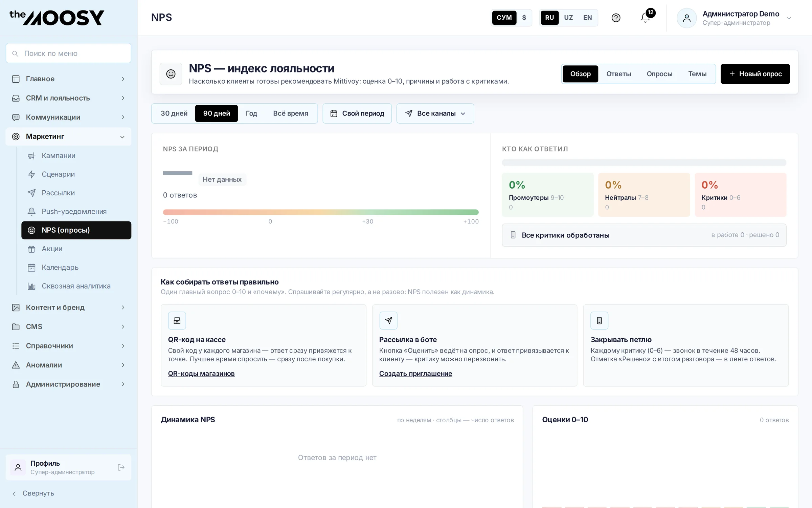Expand CRM и лояльность section
The height and width of the screenshot is (508, 812).
click(x=68, y=98)
